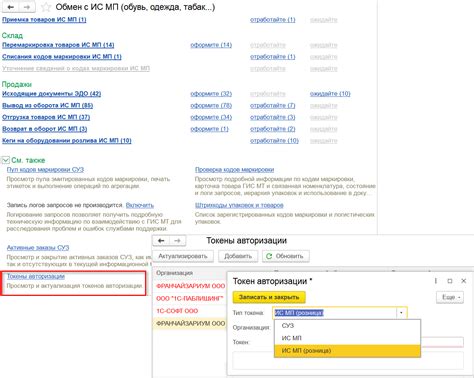The image size is (474, 378).
Task: Click the forward arrow in main window header
Action: (x=27, y=7)
